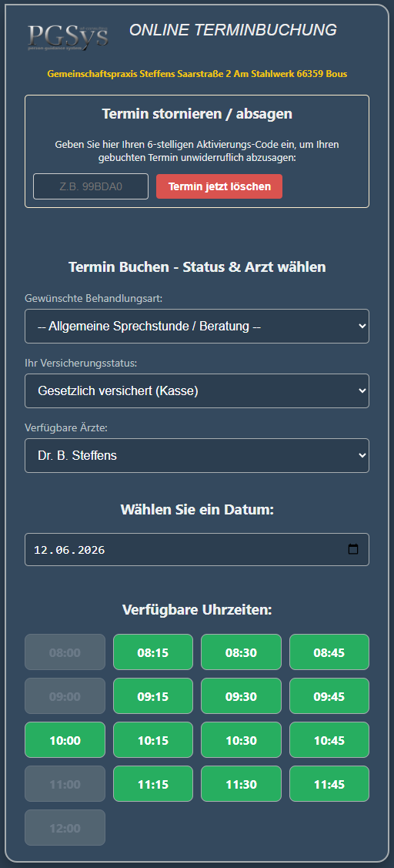Click the Termin Buchen - Status & Arzt wählen heading
Screen dimensions: 394x868
click(197, 267)
